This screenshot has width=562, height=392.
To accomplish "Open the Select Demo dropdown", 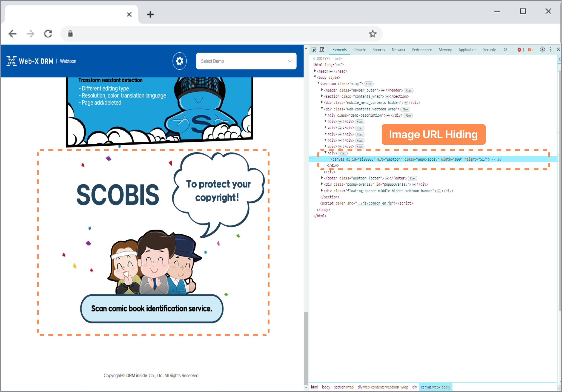I will point(246,61).
